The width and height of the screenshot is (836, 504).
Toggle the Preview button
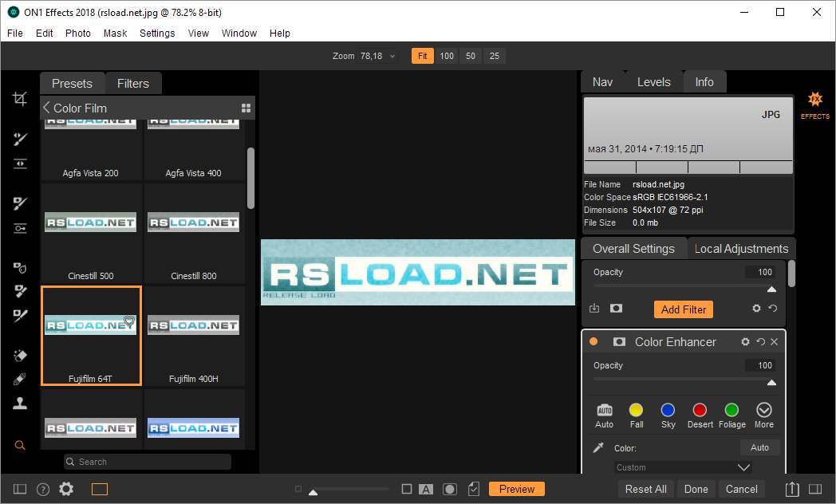(x=517, y=489)
